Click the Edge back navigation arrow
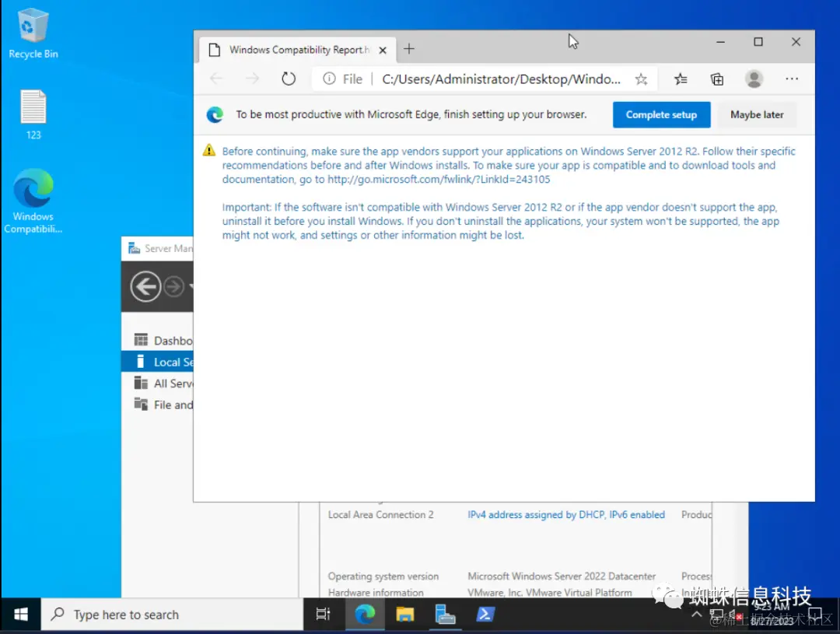This screenshot has width=840, height=634. pos(216,79)
